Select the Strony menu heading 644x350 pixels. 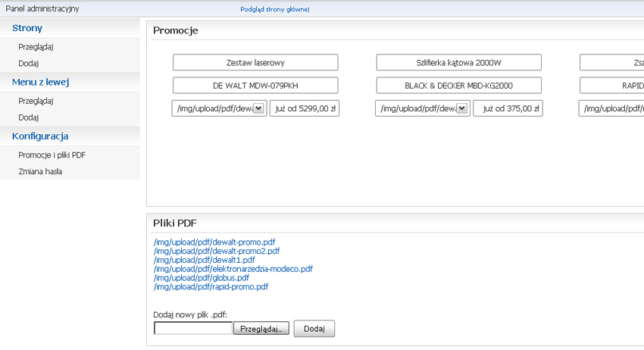[x=27, y=28]
